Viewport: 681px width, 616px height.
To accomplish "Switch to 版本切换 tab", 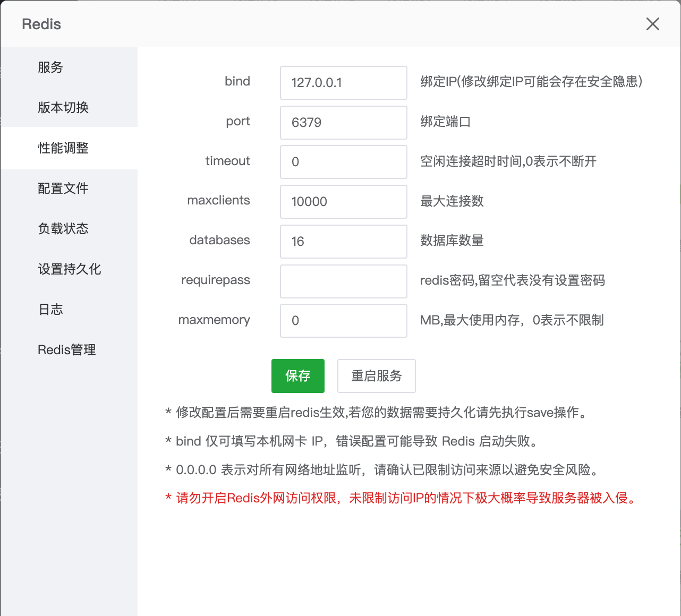I will (x=69, y=107).
